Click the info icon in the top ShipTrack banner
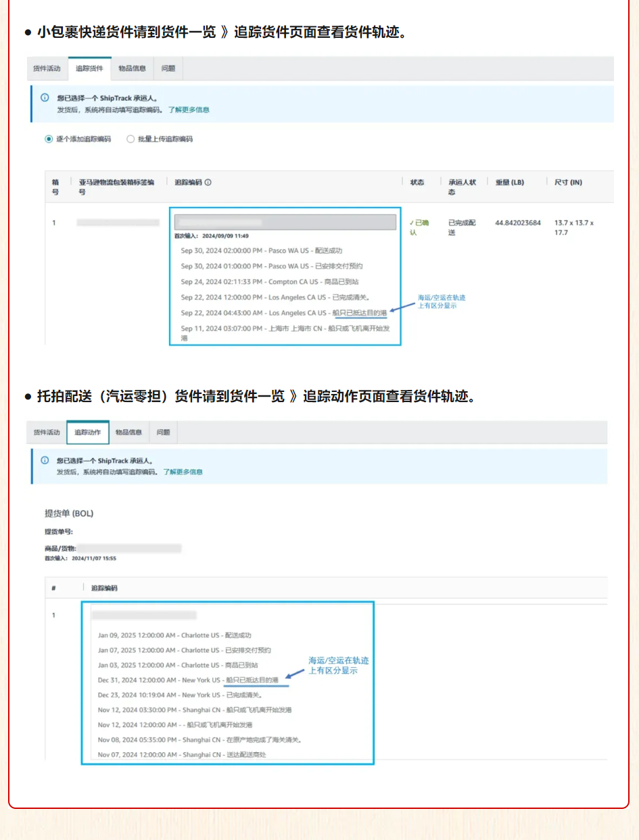639x840 pixels. (46, 98)
